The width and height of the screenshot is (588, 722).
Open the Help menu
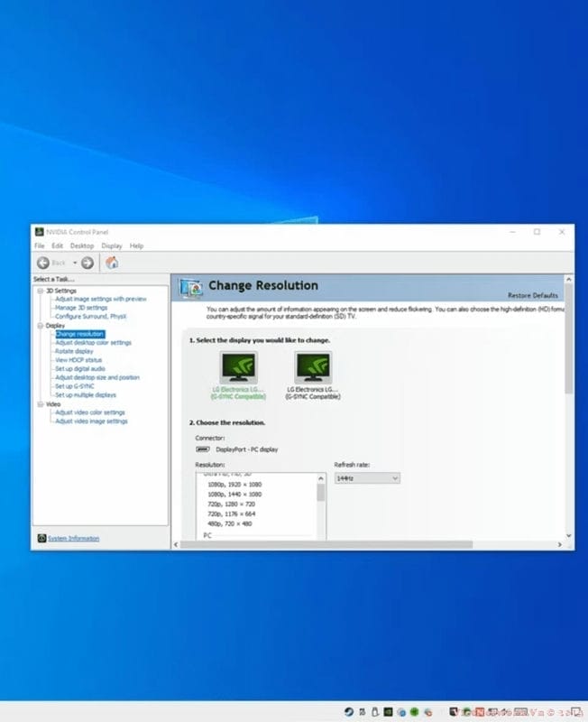(136, 245)
